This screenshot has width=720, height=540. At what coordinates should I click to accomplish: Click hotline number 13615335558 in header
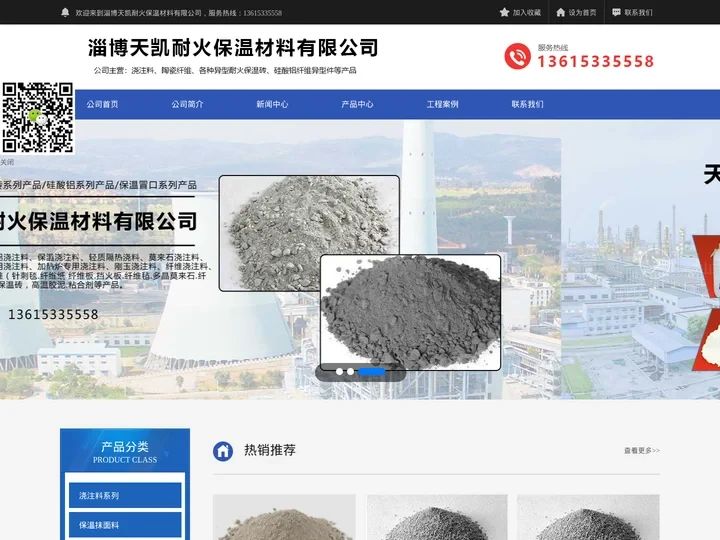[596, 61]
